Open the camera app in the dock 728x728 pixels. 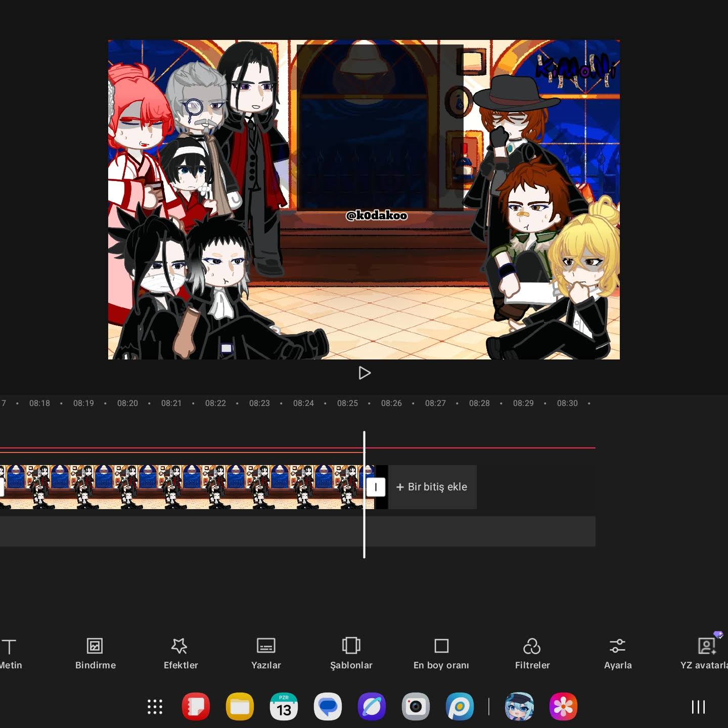coord(416,707)
